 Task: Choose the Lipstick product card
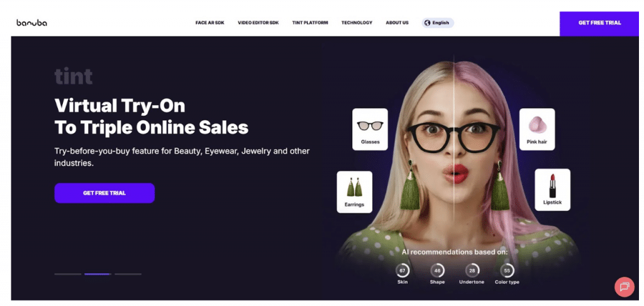coord(552,190)
